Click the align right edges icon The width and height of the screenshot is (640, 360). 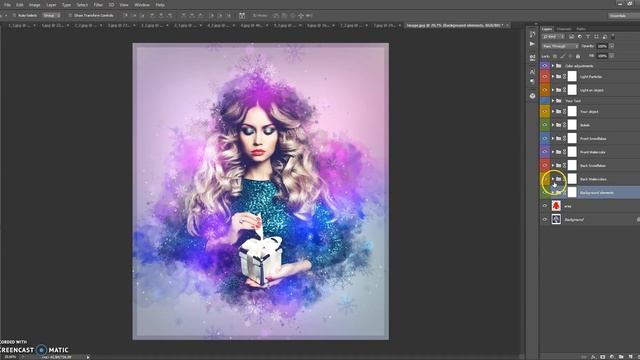tap(169, 16)
